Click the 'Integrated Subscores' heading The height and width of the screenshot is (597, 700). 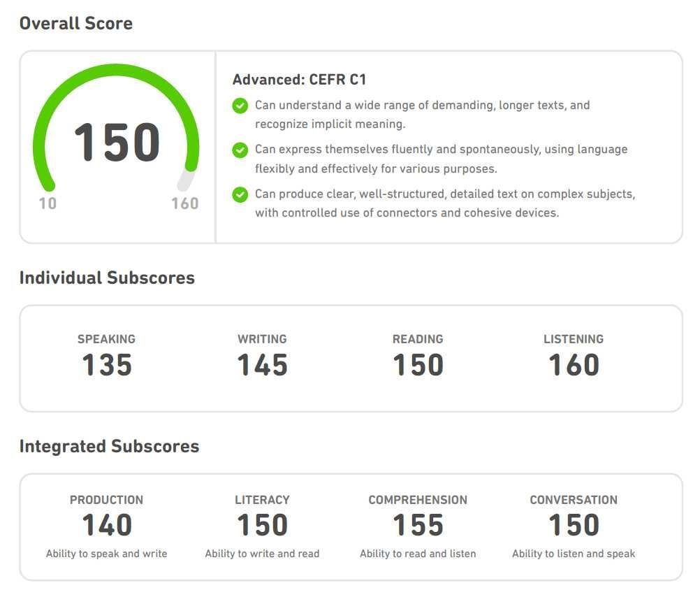[110, 446]
